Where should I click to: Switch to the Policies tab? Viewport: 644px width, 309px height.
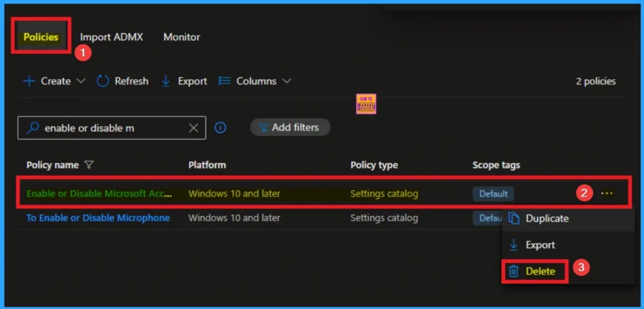click(x=41, y=37)
